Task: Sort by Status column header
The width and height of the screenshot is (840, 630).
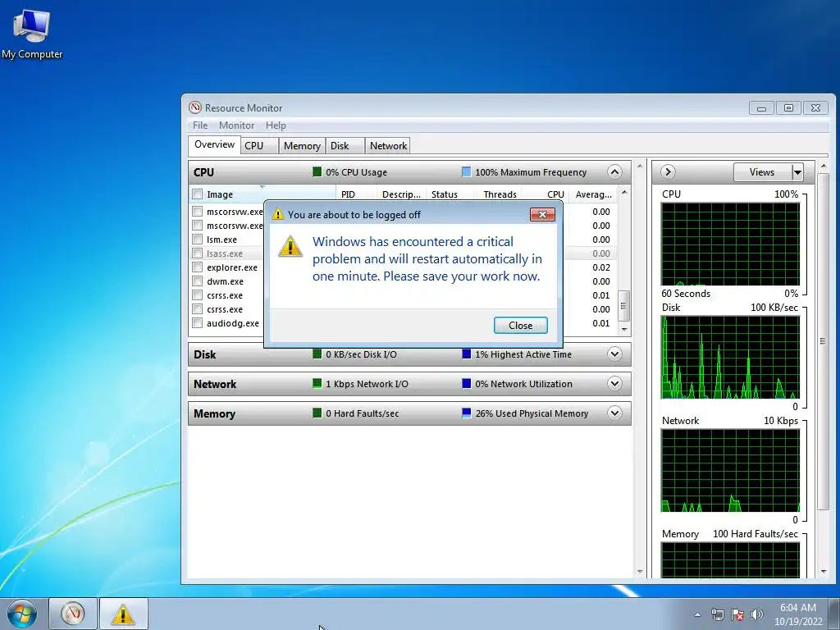Action: (449, 194)
